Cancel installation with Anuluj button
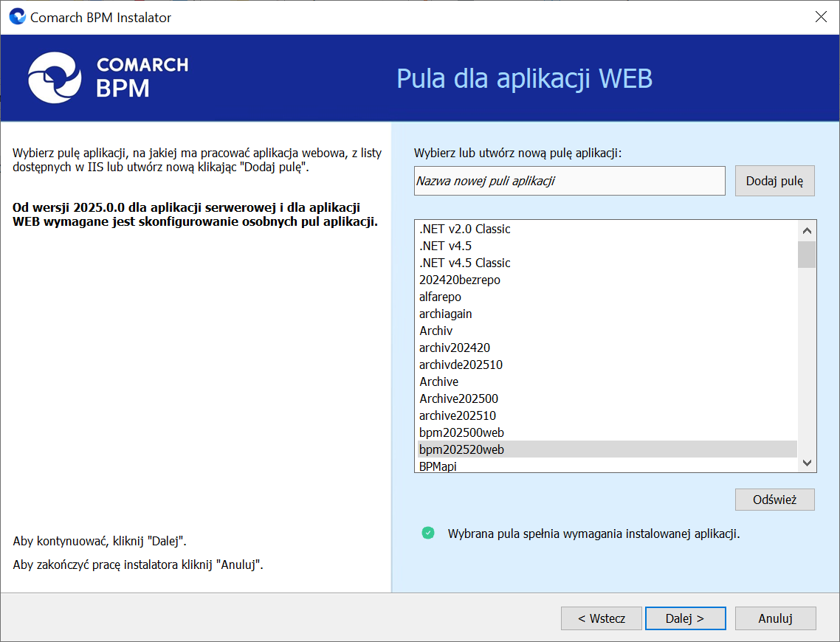This screenshot has height=642, width=840. (775, 618)
